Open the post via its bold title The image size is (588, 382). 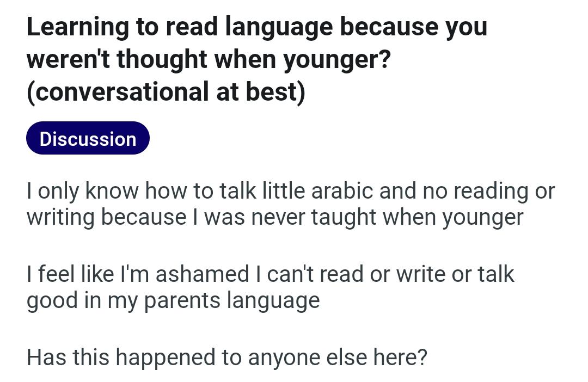coord(257,59)
